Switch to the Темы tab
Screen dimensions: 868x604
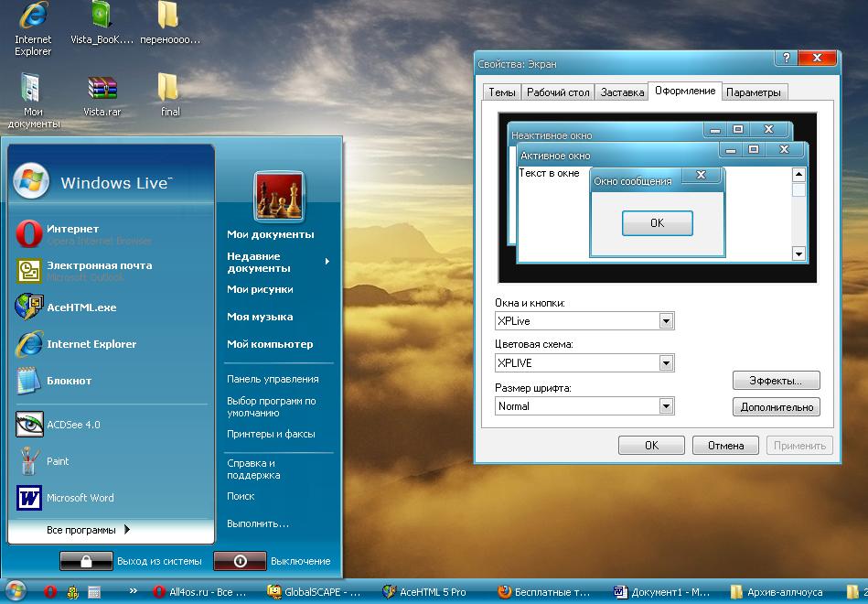(501, 92)
